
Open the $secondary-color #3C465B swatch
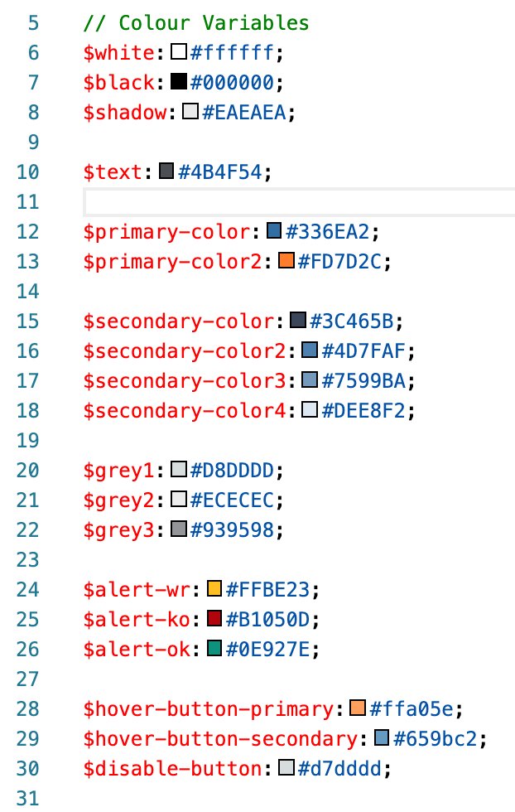tap(298, 320)
